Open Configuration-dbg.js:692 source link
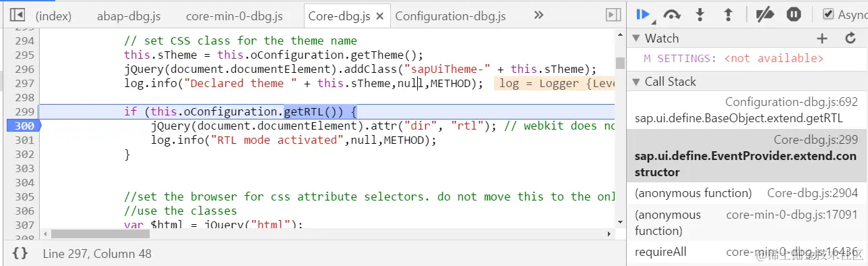Image resolution: width=868 pixels, height=266 pixels. tap(792, 102)
